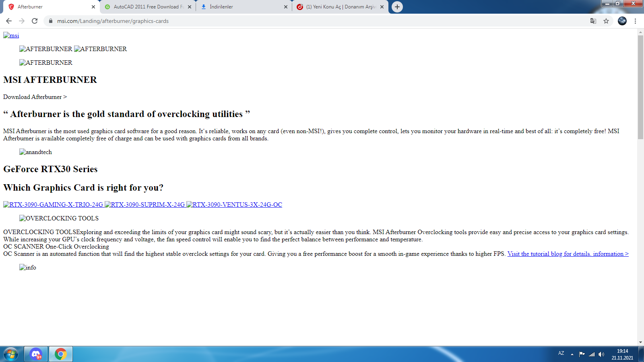The width and height of the screenshot is (644, 362).
Task: Click Download Afterburner text
Action: (x=35, y=97)
